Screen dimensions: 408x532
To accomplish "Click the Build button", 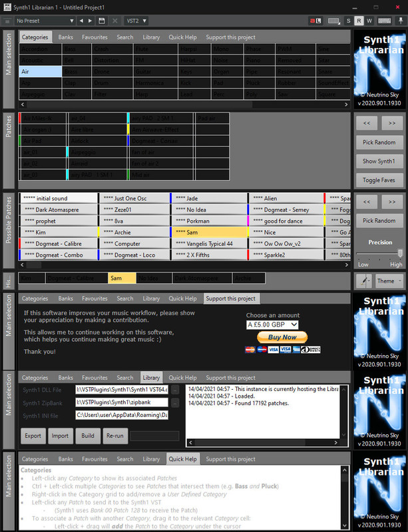I will click(88, 436).
